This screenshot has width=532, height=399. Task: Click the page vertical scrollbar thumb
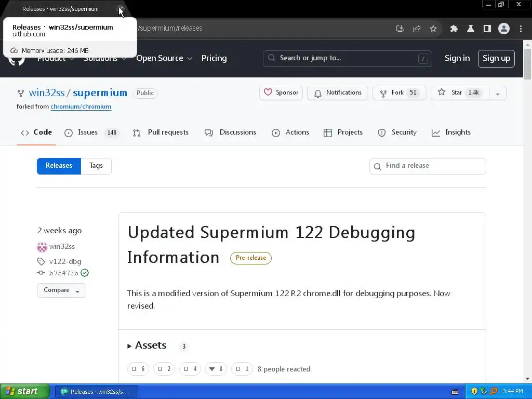pos(527,64)
